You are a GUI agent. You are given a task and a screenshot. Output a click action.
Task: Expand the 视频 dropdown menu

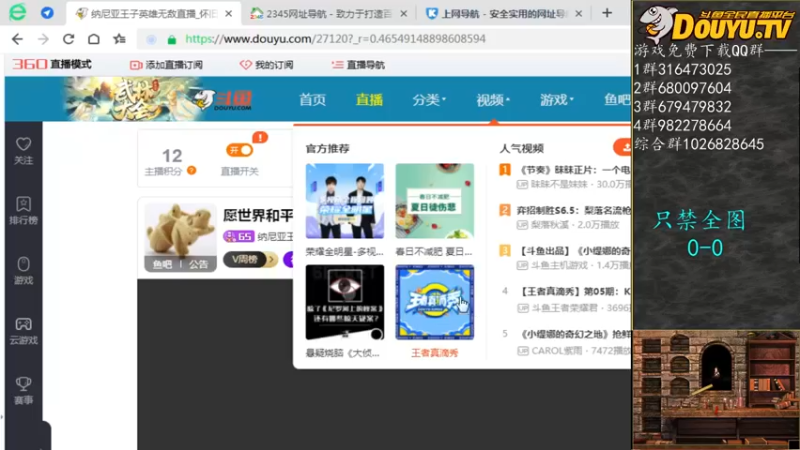click(x=493, y=100)
